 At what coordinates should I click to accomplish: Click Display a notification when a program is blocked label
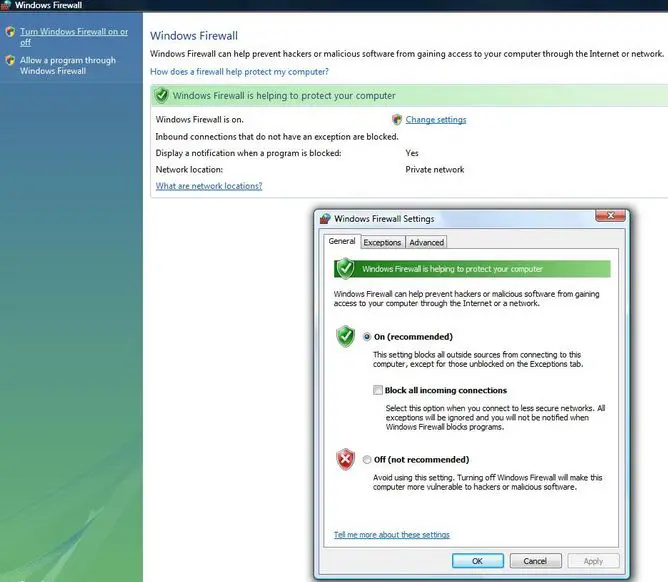248,153
